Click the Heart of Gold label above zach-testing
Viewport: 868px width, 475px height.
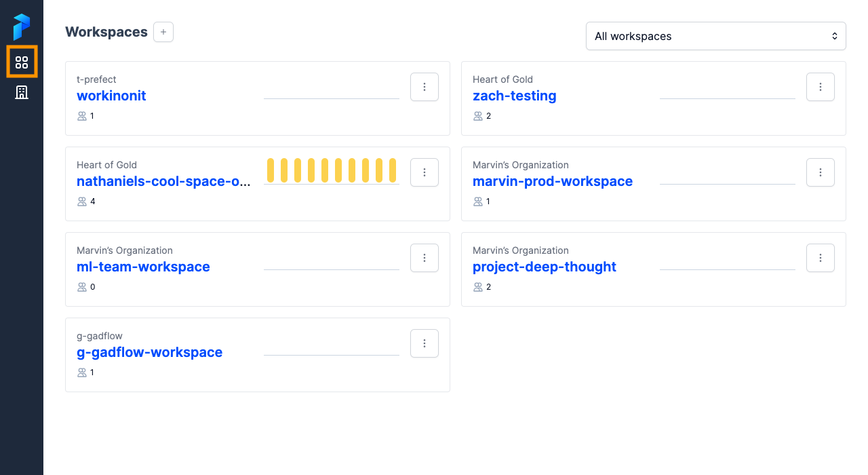coord(502,79)
